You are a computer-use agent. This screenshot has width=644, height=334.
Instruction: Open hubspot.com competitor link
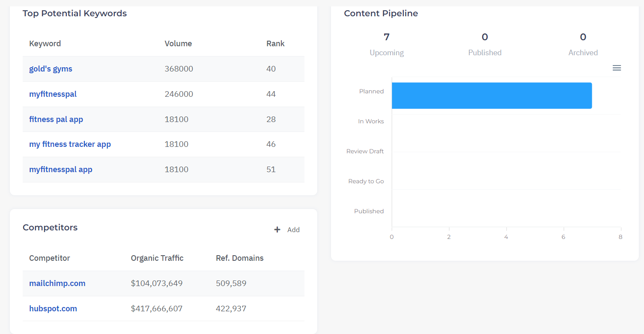[x=53, y=309]
